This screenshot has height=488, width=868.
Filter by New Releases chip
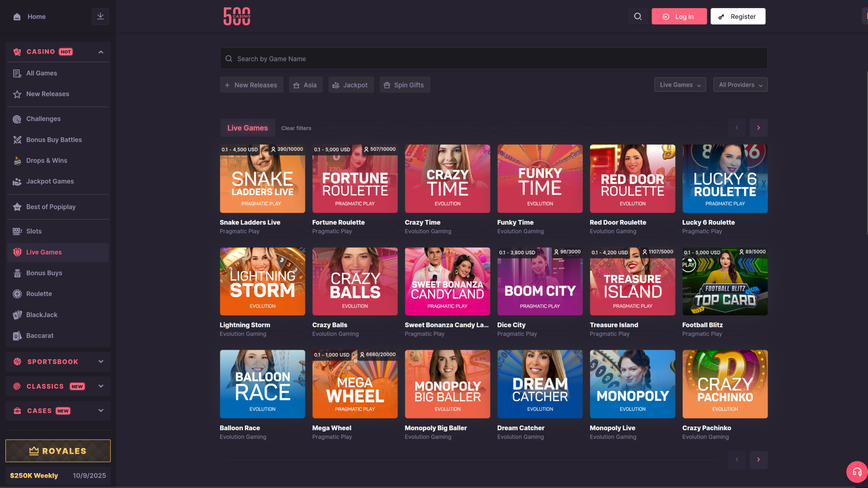point(251,85)
